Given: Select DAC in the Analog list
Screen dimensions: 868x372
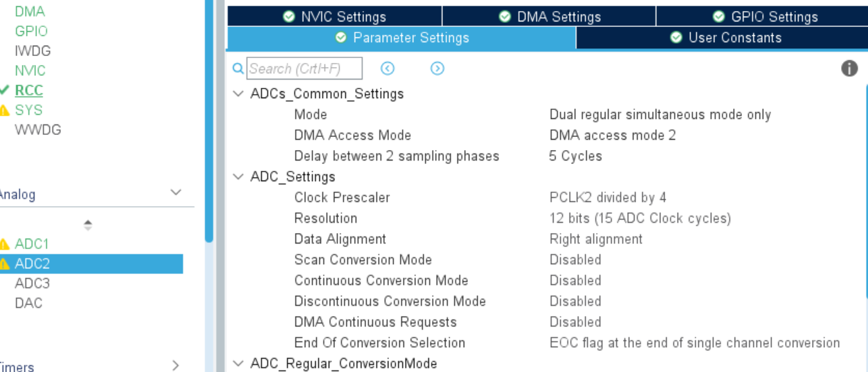Looking at the screenshot, I should [28, 303].
